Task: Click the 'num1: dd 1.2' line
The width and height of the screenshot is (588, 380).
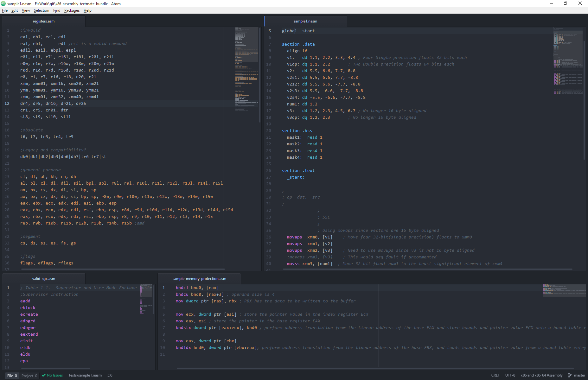Action: (302, 104)
